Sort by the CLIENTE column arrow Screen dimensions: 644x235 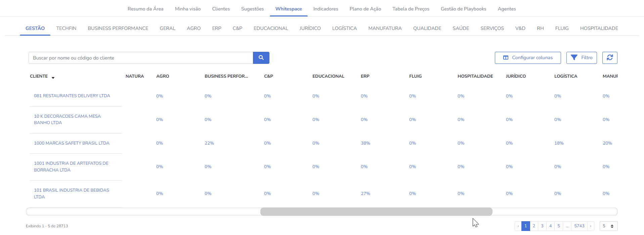53,77
